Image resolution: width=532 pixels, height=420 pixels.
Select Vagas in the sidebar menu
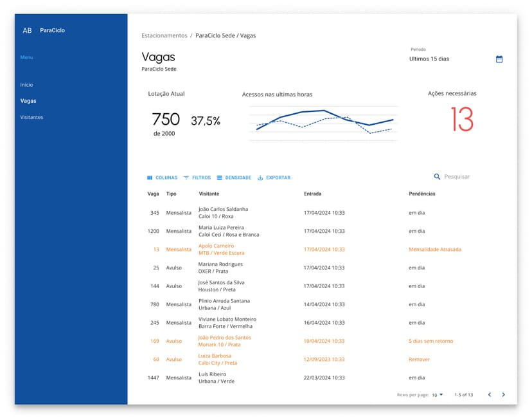(x=28, y=101)
